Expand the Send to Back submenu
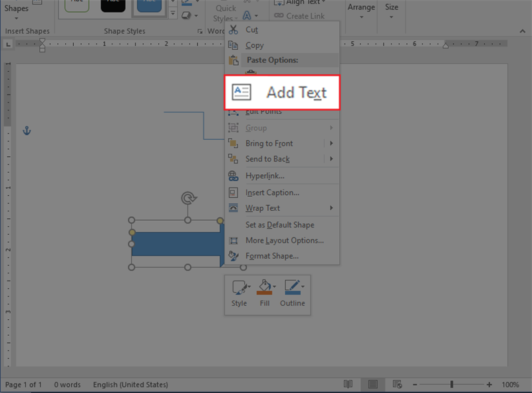 [x=331, y=159]
